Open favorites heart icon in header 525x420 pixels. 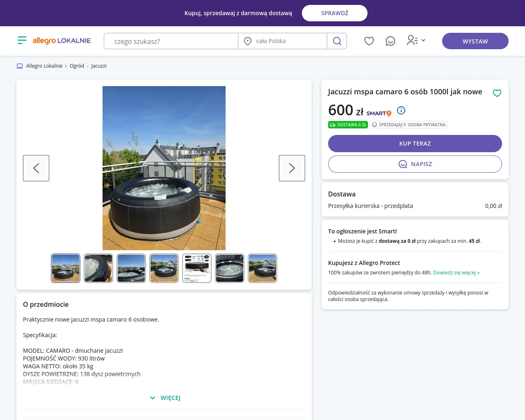tap(369, 41)
